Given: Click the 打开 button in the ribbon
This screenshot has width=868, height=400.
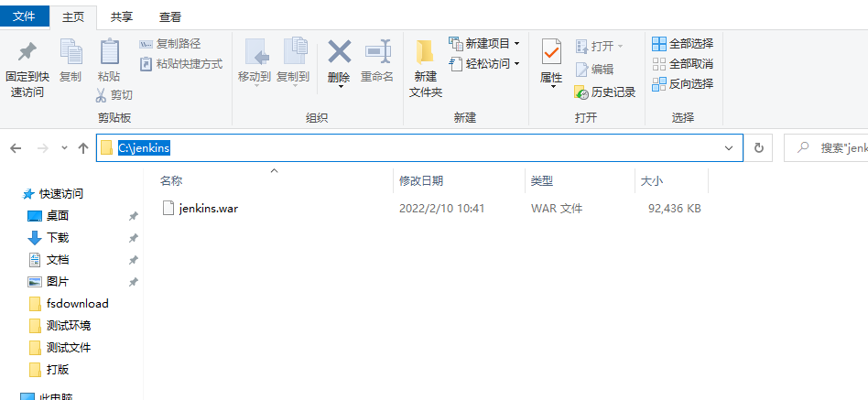Looking at the screenshot, I should coord(599,46).
